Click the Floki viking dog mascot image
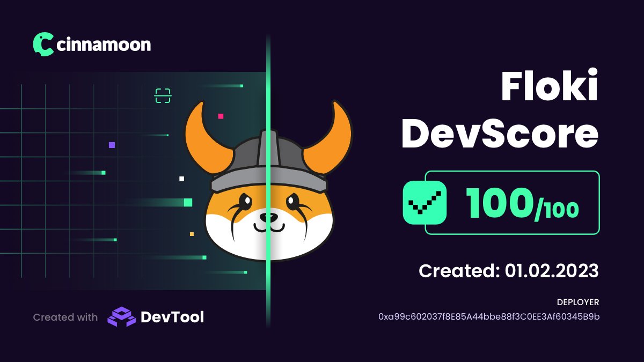The height and width of the screenshot is (362, 644). point(268,181)
